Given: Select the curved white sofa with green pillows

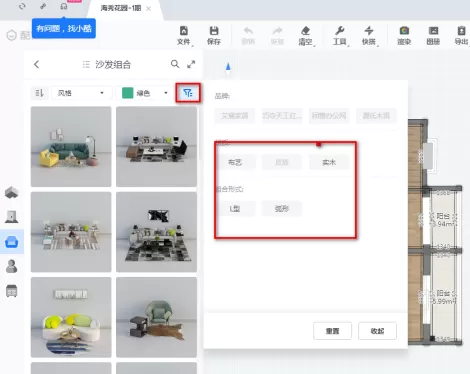Looking at the screenshot, I should [71, 317].
